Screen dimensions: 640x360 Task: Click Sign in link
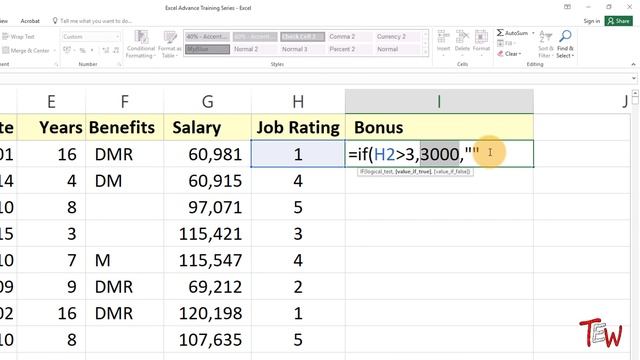pyautogui.click(x=591, y=21)
